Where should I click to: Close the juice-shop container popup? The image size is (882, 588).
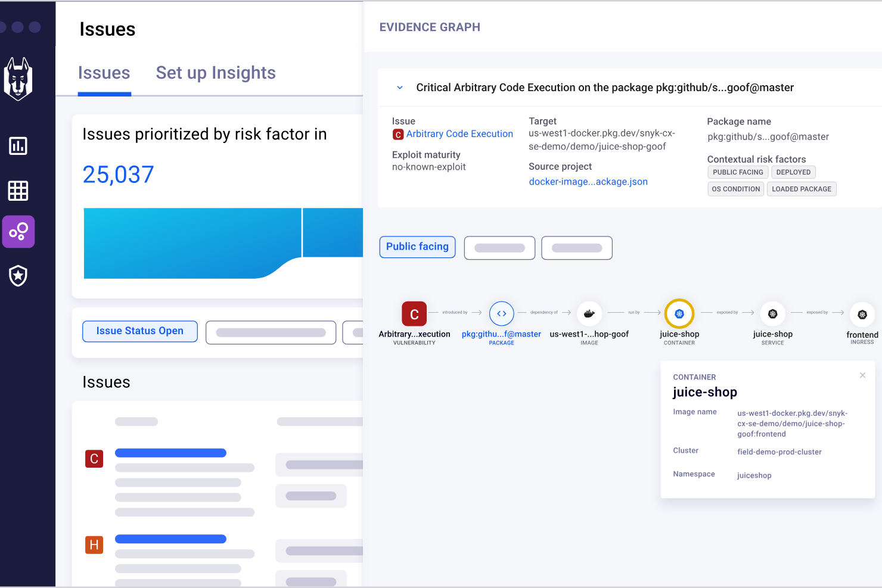point(862,375)
